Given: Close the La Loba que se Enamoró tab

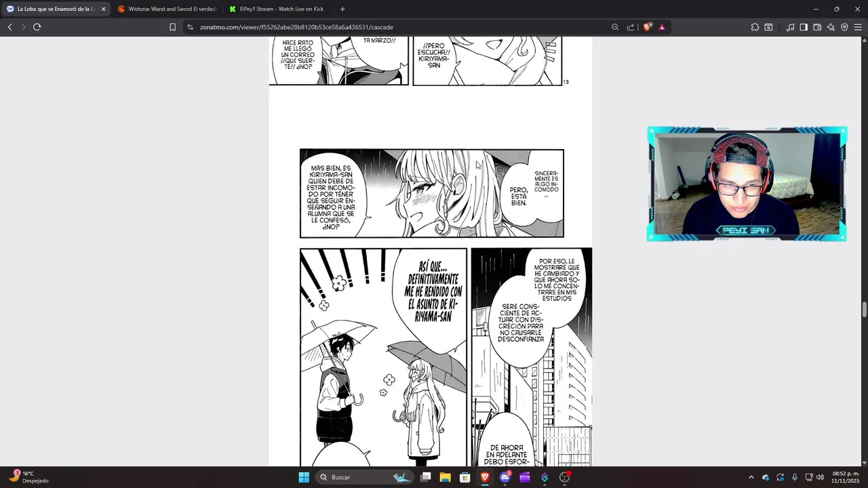Looking at the screenshot, I should tap(103, 9).
